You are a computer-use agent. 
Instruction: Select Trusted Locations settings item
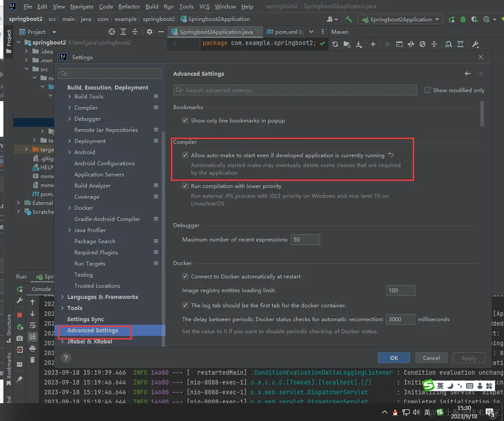(x=97, y=286)
